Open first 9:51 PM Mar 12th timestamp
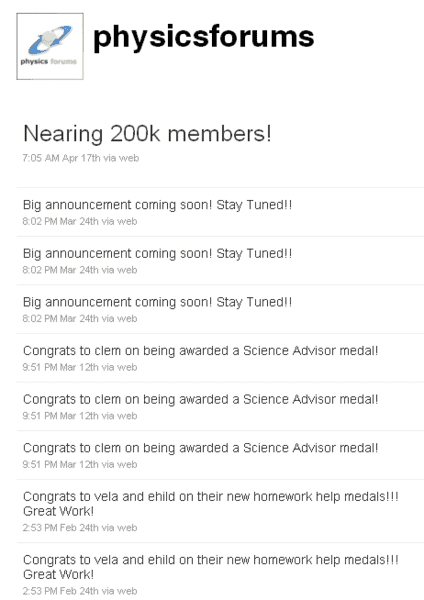 pos(60,367)
